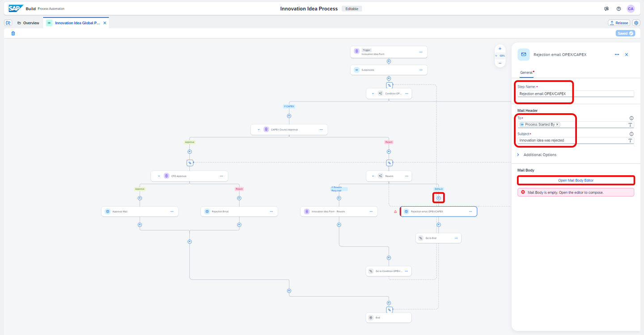644x335 pixels.
Task: Open Rework condition three-dot menu
Action: [x=407, y=176]
